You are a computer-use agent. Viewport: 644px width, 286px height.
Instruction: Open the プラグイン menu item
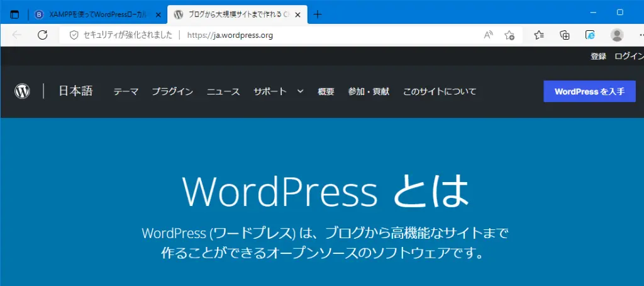pos(172,92)
